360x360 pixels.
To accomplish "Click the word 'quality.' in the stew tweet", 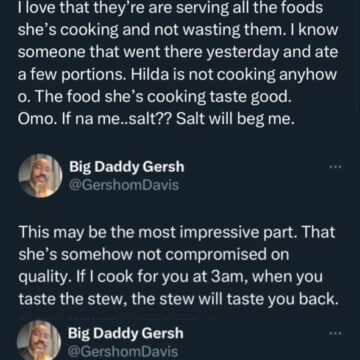I will click(x=45, y=278).
